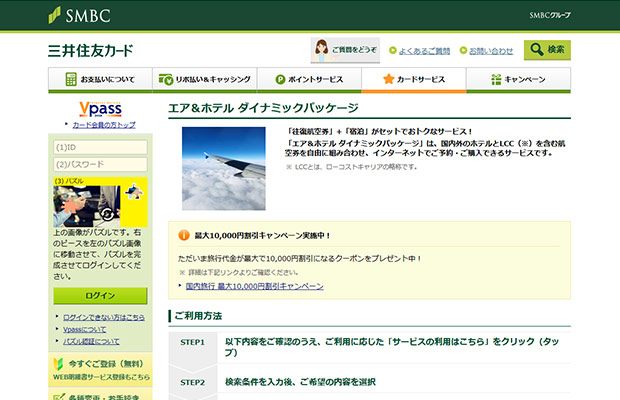620x400 pixels.
Task: Open 国内旅行 最大10,000円割引キャンペーン link
Action: click(x=254, y=286)
